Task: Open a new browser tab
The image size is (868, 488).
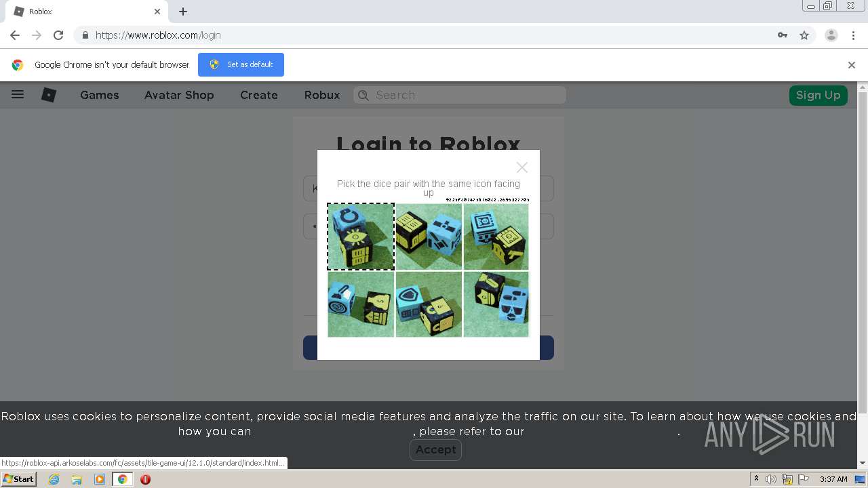Action: (183, 12)
